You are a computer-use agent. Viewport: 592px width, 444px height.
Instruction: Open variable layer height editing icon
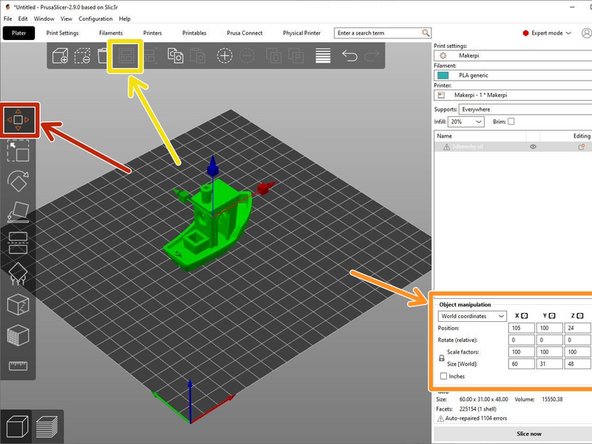click(x=323, y=56)
